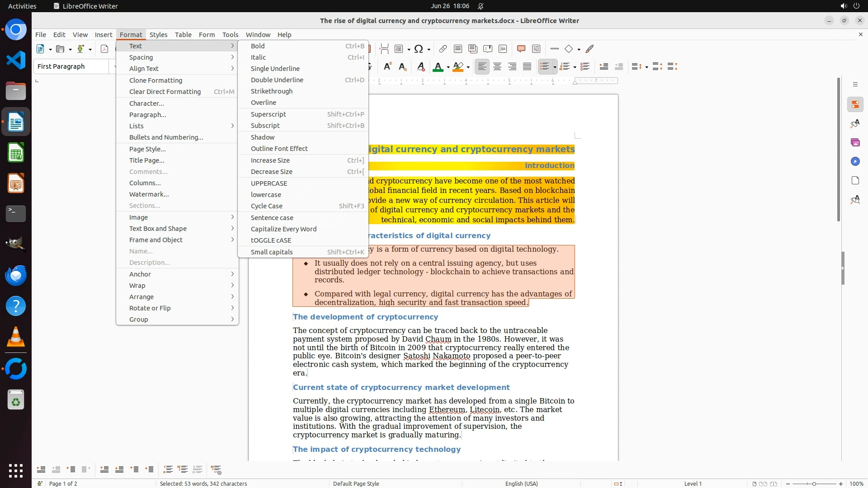The image size is (868, 488).
Task: Click the Insert Comment speech bubble icon
Action: pyautogui.click(x=521, y=49)
